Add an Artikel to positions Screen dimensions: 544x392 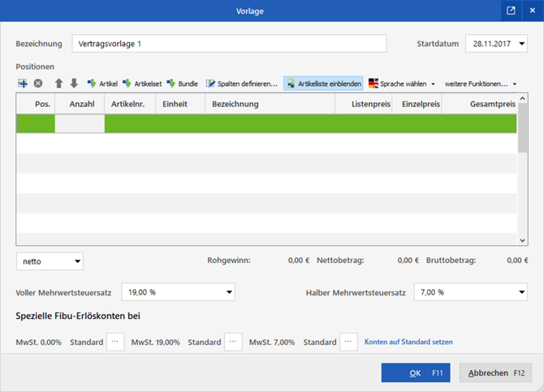tap(102, 84)
